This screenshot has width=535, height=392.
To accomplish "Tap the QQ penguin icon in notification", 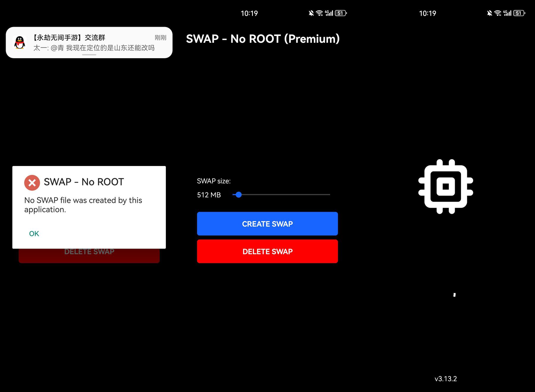I will (20, 42).
